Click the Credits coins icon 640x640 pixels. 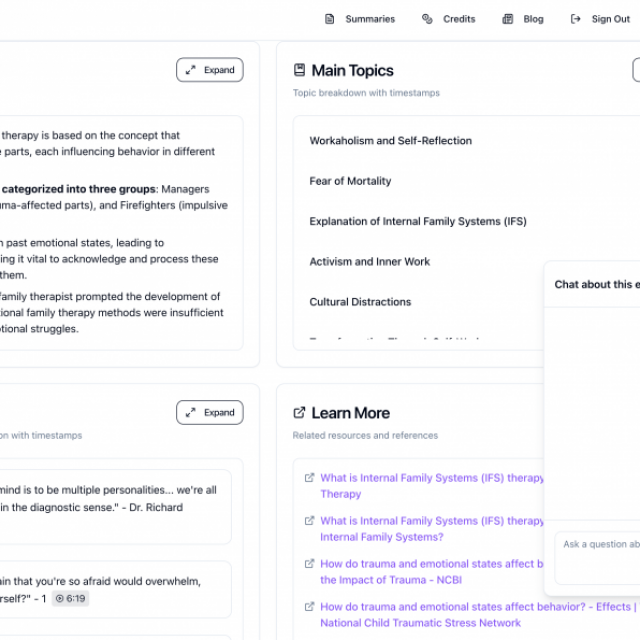[427, 19]
